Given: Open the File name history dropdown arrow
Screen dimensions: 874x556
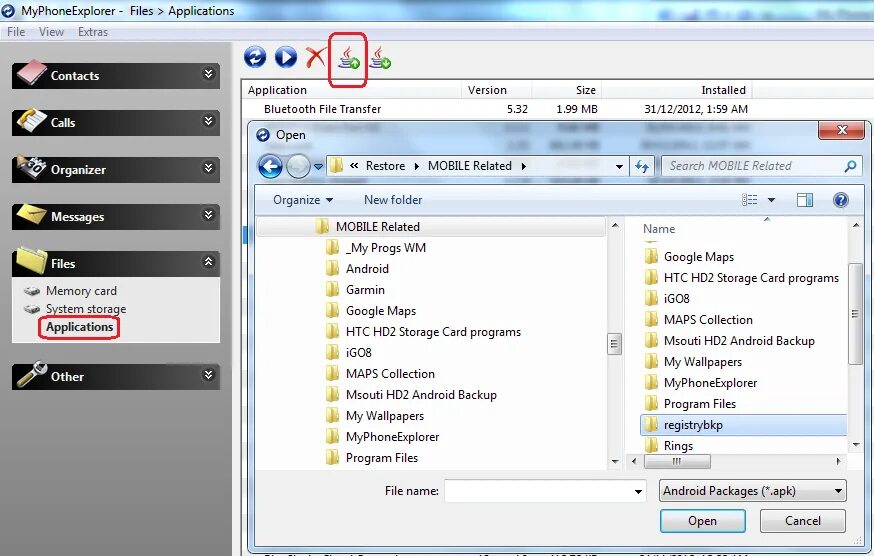Looking at the screenshot, I should [638, 491].
